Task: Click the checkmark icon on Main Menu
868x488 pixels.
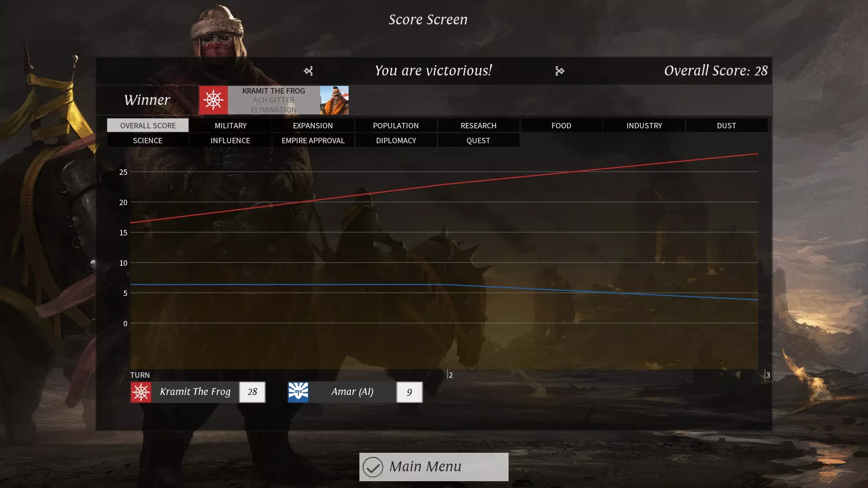Action: (x=373, y=467)
